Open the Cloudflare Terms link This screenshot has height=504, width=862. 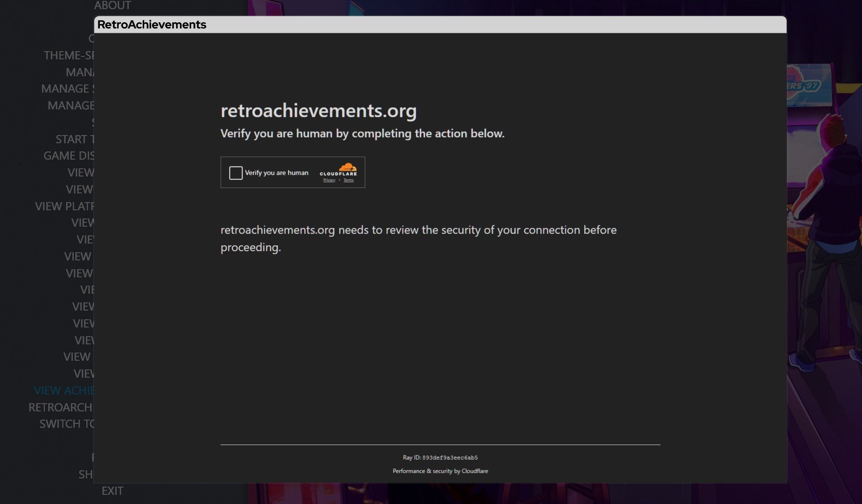pos(348,180)
